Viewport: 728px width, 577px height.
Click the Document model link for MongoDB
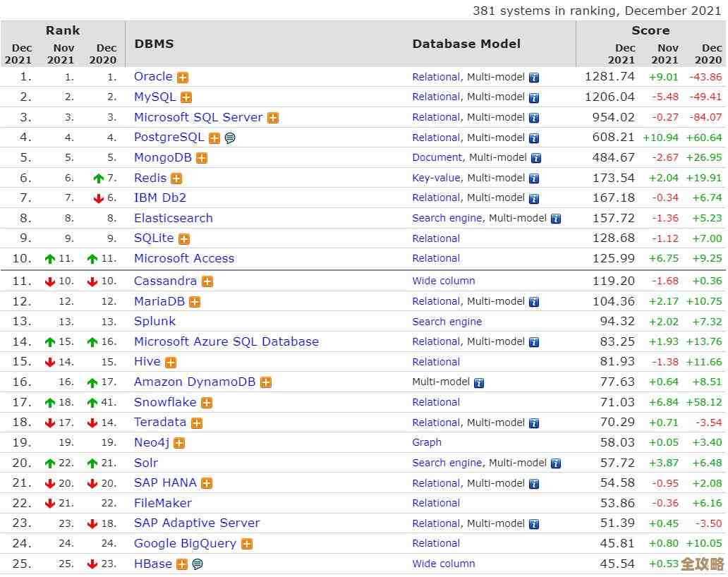(437, 158)
